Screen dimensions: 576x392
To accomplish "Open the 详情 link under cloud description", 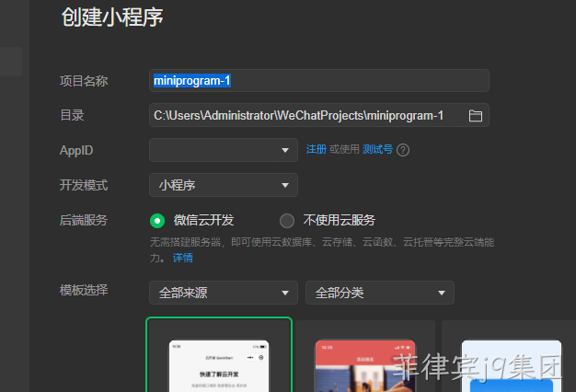I will (x=182, y=258).
